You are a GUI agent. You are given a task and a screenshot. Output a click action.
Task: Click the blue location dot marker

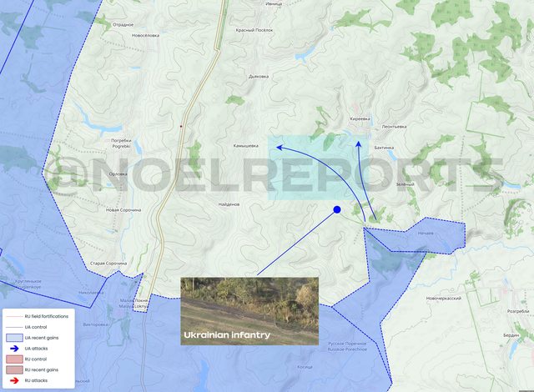pos(337,209)
